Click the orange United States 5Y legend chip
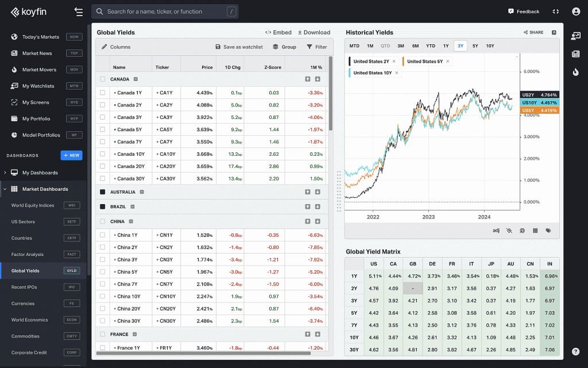The image size is (588, 368). coord(427,62)
